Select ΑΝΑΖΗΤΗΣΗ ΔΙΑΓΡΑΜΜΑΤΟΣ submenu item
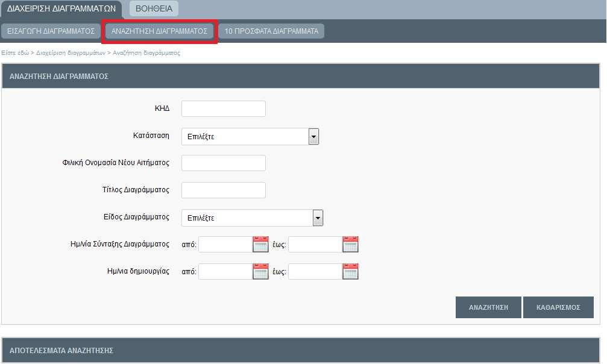 point(159,31)
